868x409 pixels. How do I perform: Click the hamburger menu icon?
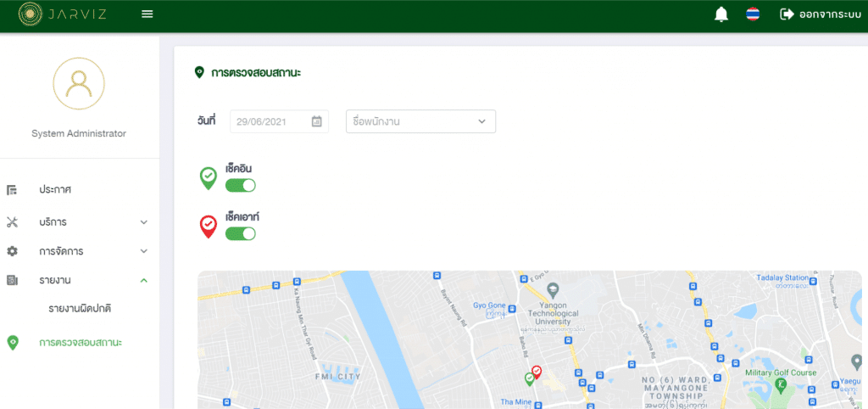tap(147, 14)
